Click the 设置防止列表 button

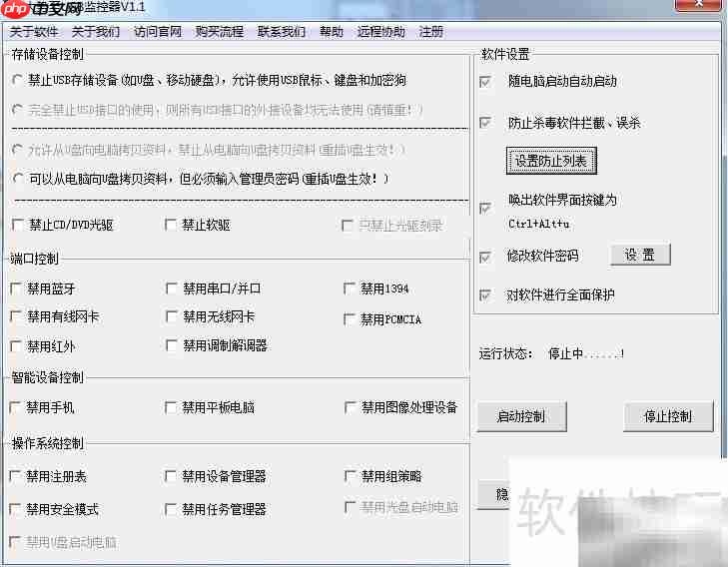coord(551,161)
